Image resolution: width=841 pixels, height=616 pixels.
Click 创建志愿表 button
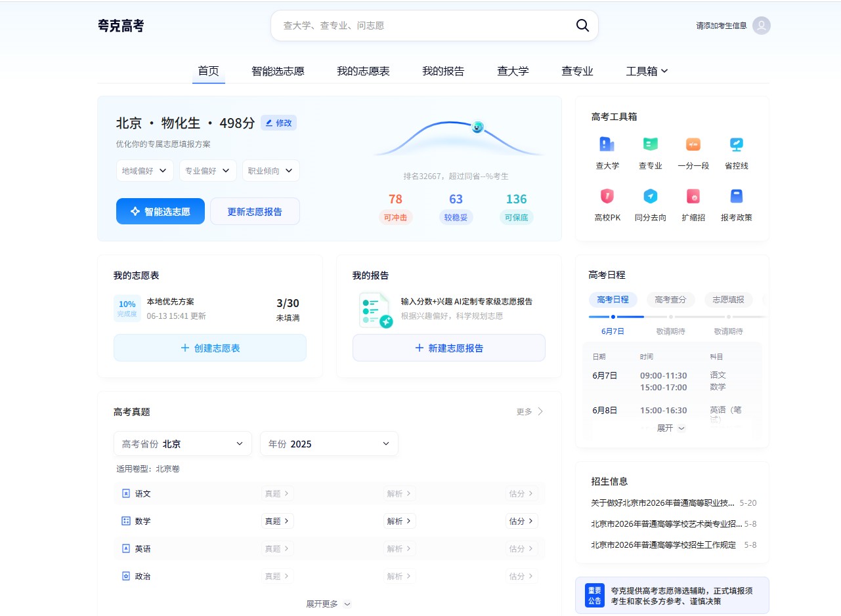(210, 348)
